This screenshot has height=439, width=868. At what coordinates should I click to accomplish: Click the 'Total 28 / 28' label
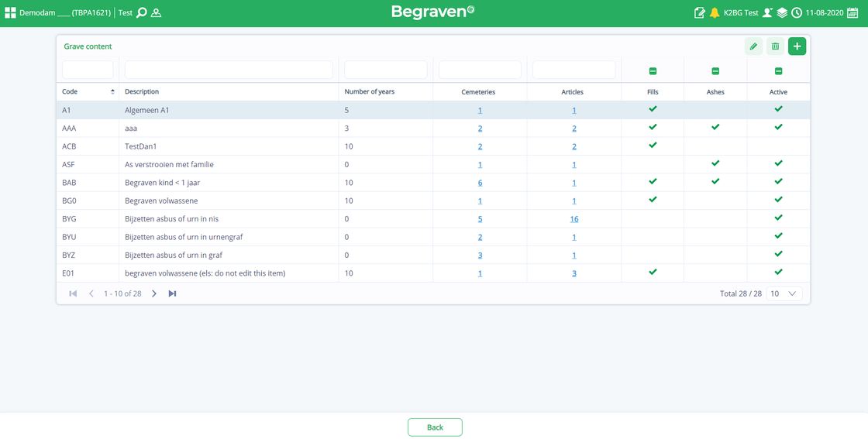point(741,293)
